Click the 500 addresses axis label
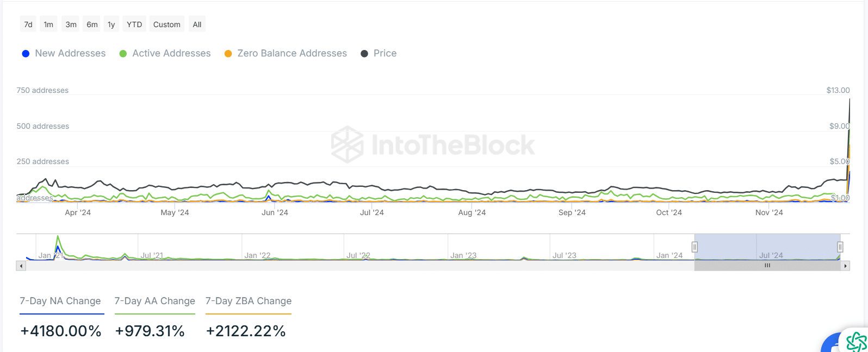Image resolution: width=868 pixels, height=352 pixels. point(43,126)
